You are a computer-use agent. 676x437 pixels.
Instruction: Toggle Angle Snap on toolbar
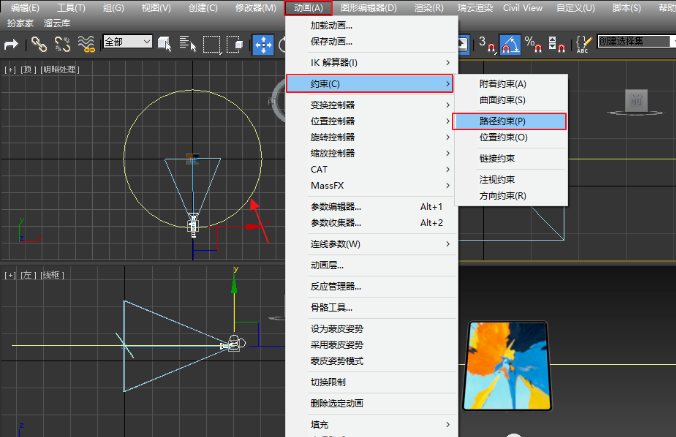[509, 43]
